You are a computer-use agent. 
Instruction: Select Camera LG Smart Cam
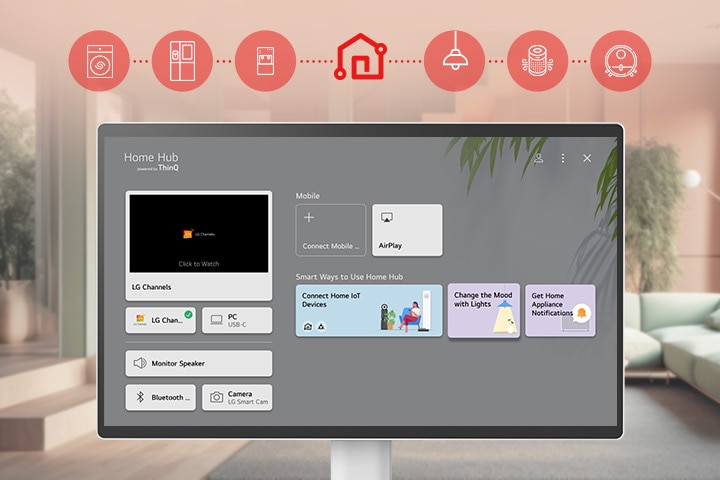click(x=237, y=397)
